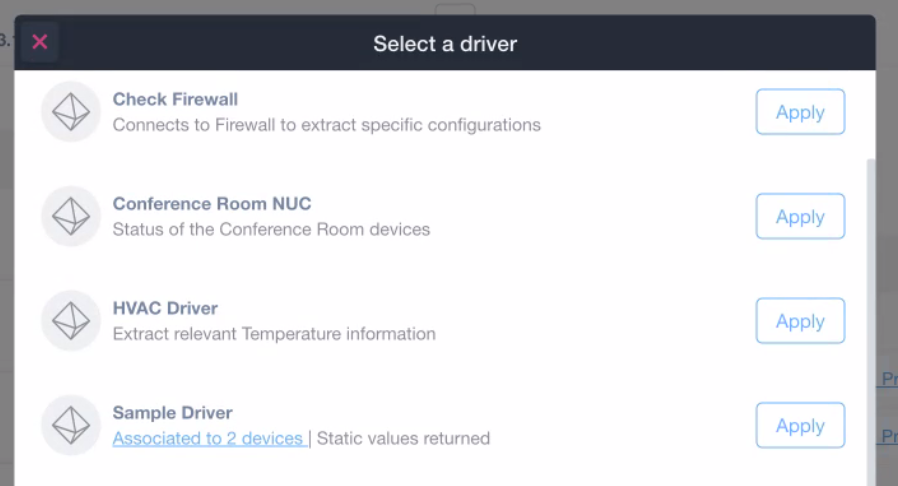Click the dialog's vertical scrollbar
The image size is (898, 486).
click(871, 321)
